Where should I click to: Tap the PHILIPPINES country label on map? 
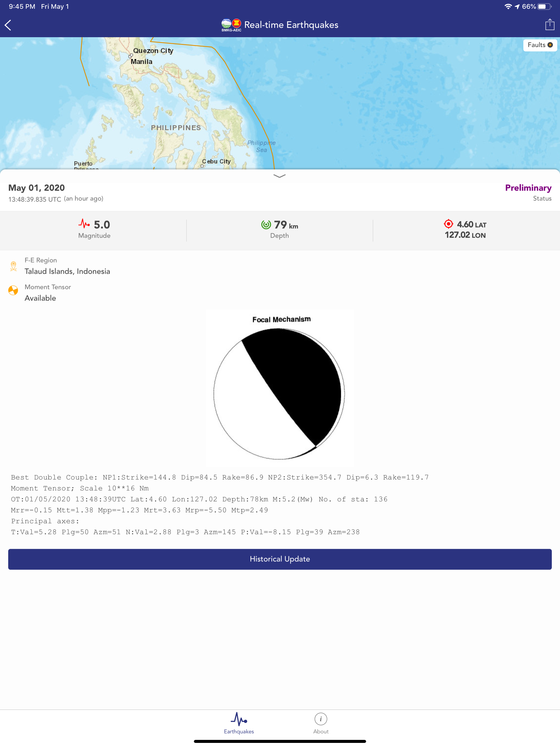176,128
